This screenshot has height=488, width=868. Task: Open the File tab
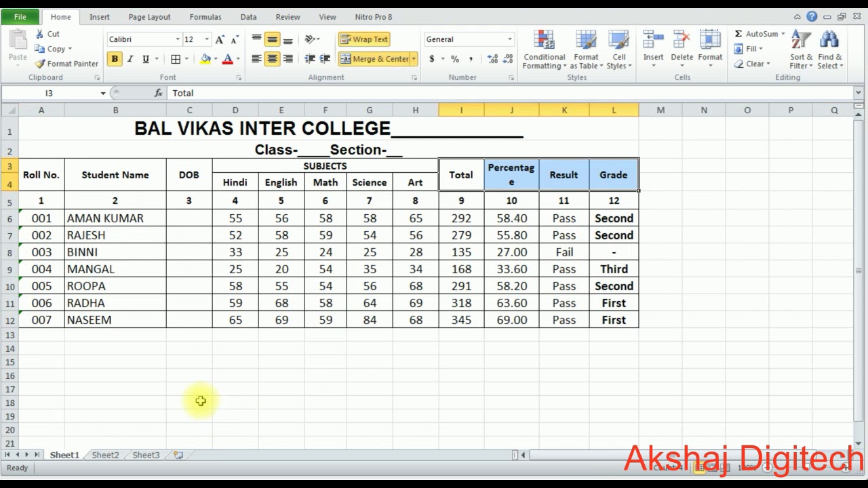[20, 17]
